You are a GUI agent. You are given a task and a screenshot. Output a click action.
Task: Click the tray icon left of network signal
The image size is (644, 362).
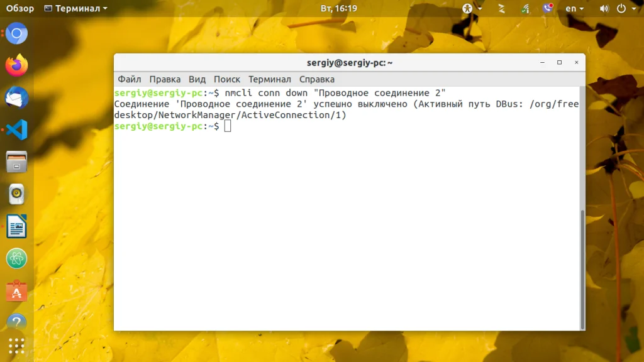501,8
